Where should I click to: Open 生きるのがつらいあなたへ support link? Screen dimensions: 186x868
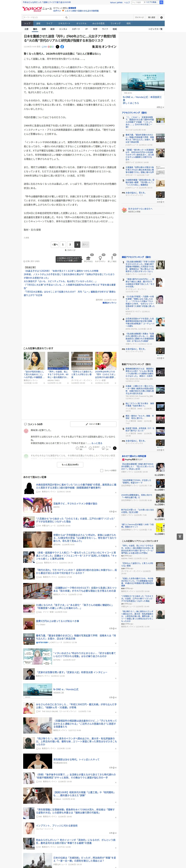point(140,209)
